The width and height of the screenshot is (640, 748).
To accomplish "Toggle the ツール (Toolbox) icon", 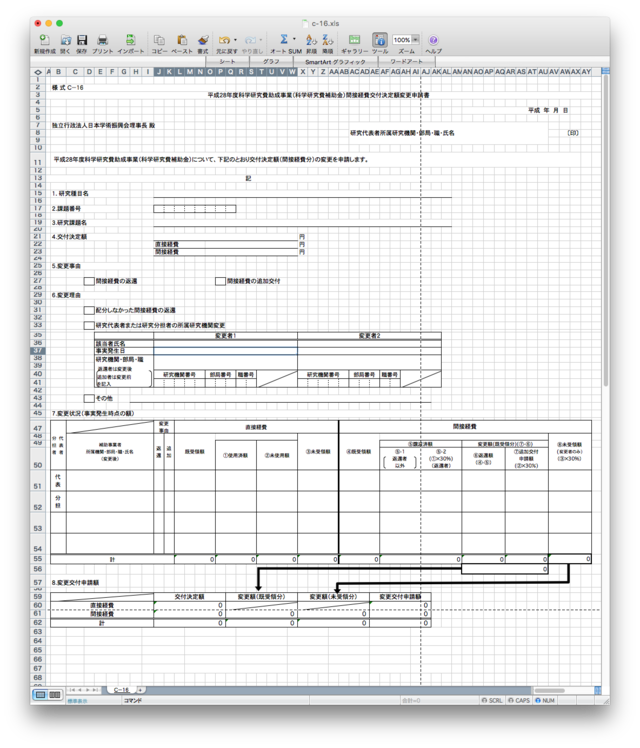I will click(380, 40).
